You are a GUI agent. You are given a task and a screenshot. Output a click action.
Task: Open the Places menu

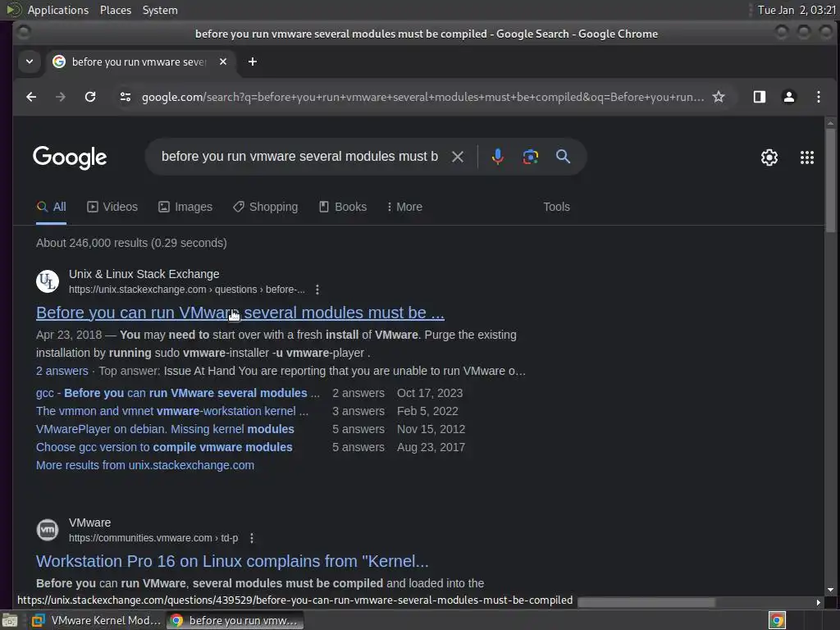tap(115, 10)
